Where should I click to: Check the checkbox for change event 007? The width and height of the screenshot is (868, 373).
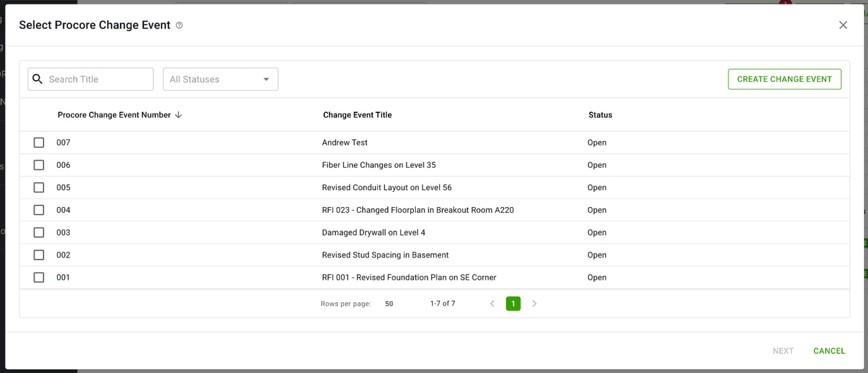pyautogui.click(x=38, y=142)
